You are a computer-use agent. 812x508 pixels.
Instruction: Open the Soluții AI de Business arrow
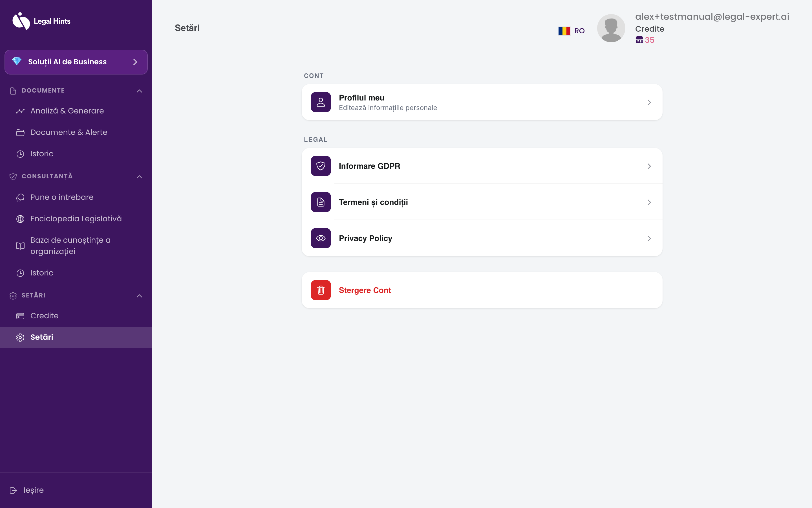[135, 62]
